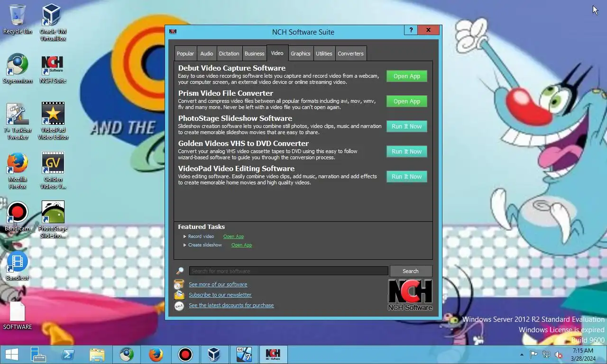
Task: Select the Bandicam desktop icon
Action: (x=18, y=217)
